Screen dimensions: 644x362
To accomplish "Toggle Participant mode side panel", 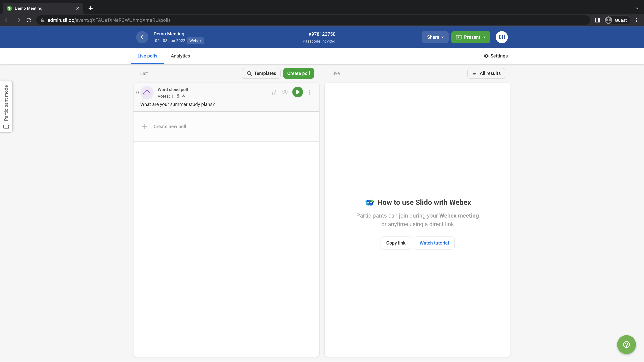I will point(6,107).
